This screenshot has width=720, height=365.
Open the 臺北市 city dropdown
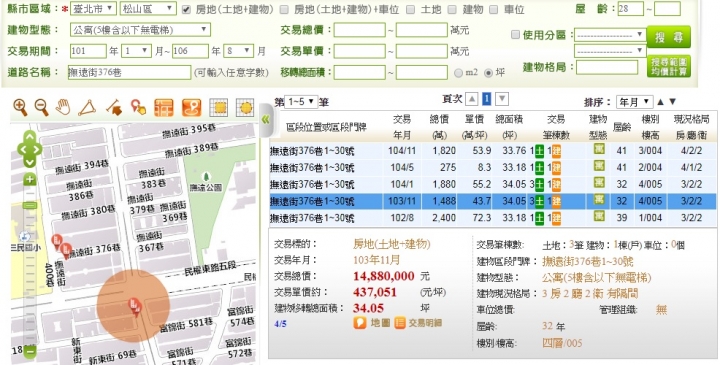94,8
